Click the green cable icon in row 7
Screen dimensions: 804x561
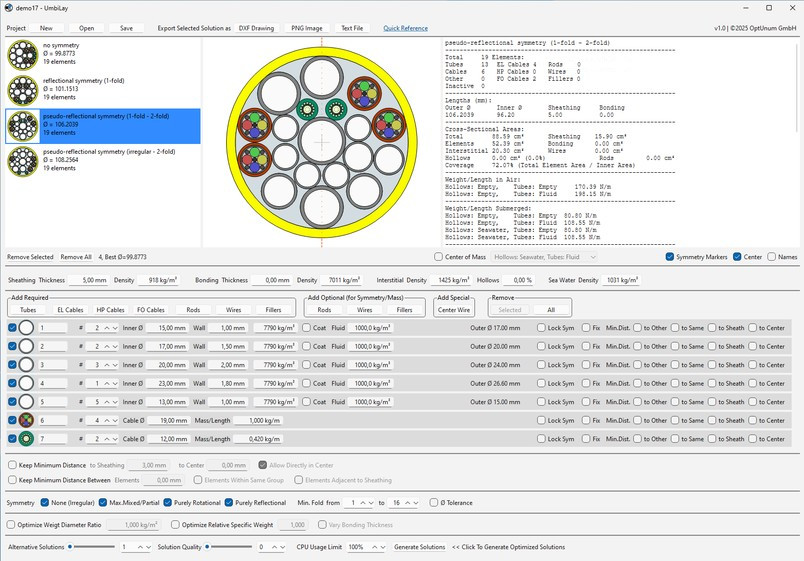pyautogui.click(x=26, y=439)
